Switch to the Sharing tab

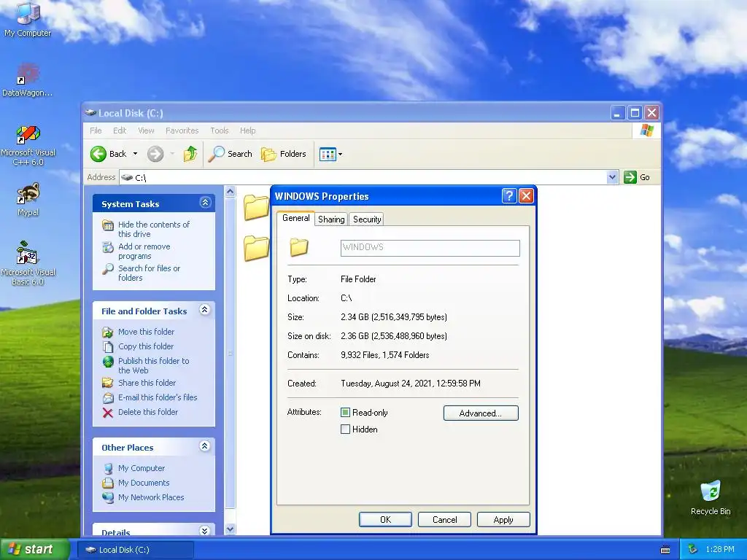pyautogui.click(x=331, y=219)
